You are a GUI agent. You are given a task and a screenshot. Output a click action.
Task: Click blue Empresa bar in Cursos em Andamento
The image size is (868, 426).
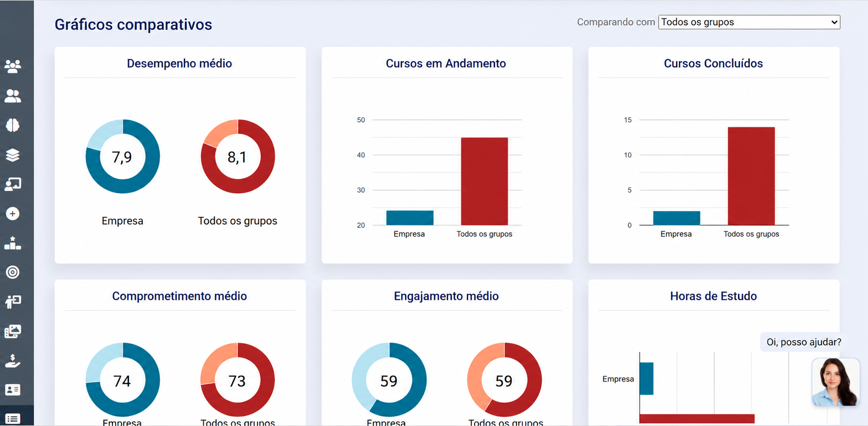pos(410,218)
